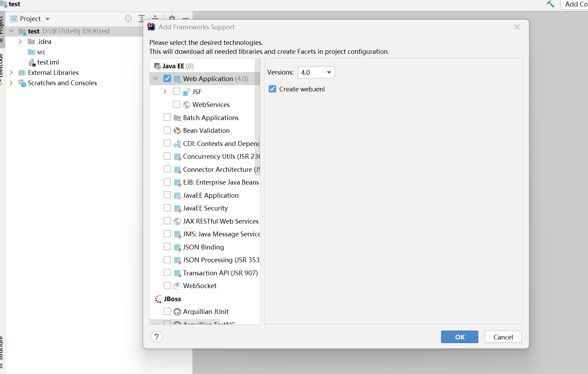Uncheck the Create web.xml checkbox

(x=272, y=89)
